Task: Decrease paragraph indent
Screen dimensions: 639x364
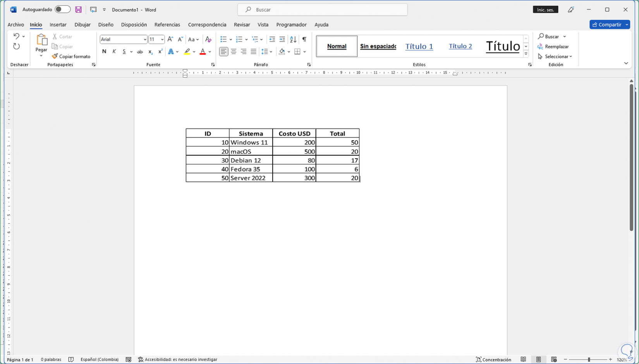Action: pyautogui.click(x=272, y=39)
